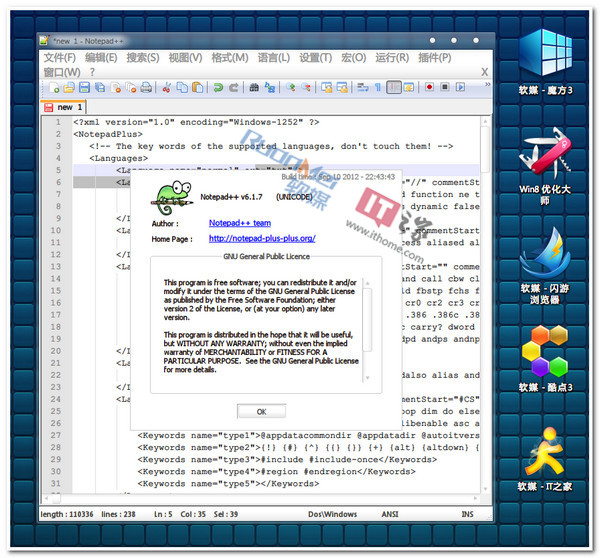
Task: Open the 宏(O) menu
Action: click(354, 58)
